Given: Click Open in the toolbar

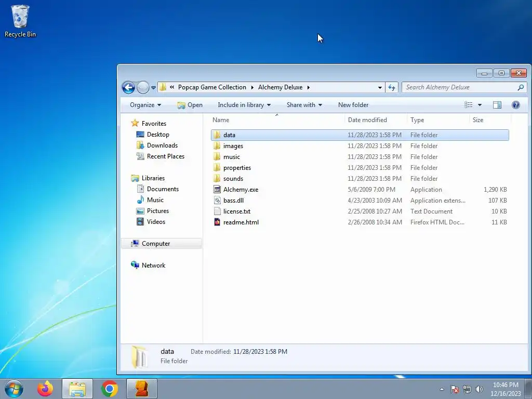Looking at the screenshot, I should (x=190, y=105).
